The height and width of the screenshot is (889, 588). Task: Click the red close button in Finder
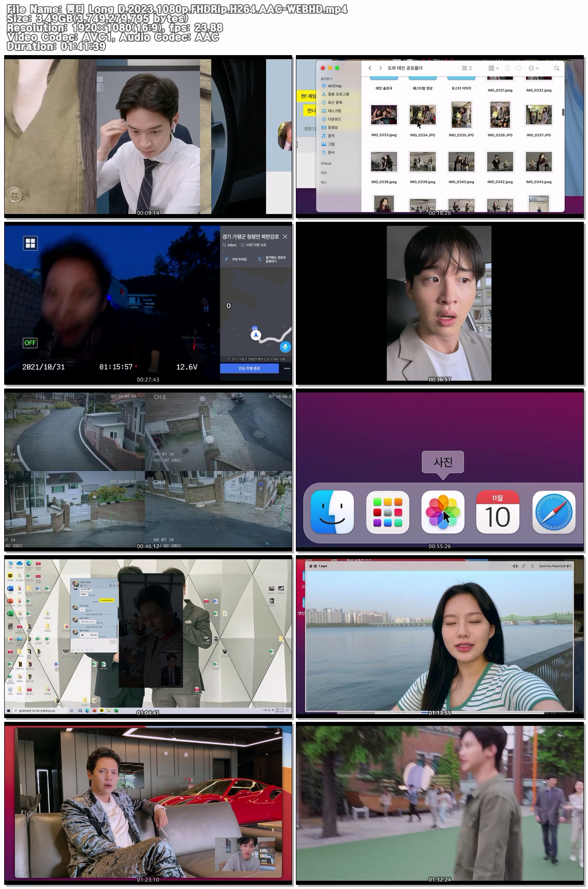pyautogui.click(x=323, y=68)
